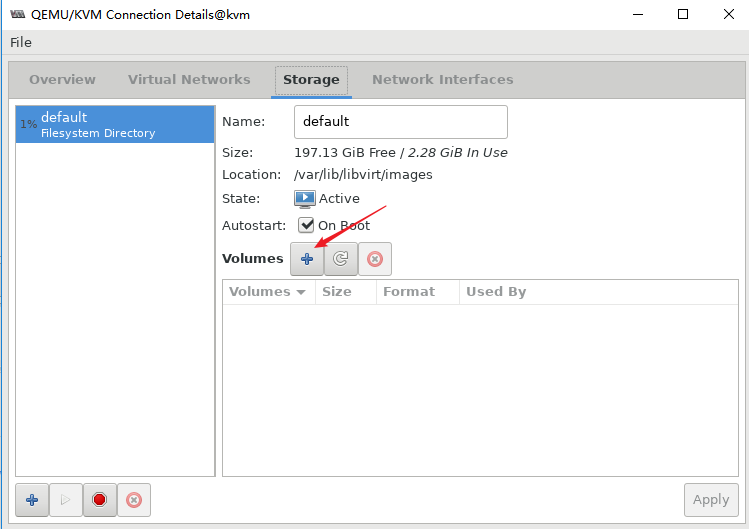Stop the storage pool red button
This screenshot has width=749, height=529.
coord(99,500)
